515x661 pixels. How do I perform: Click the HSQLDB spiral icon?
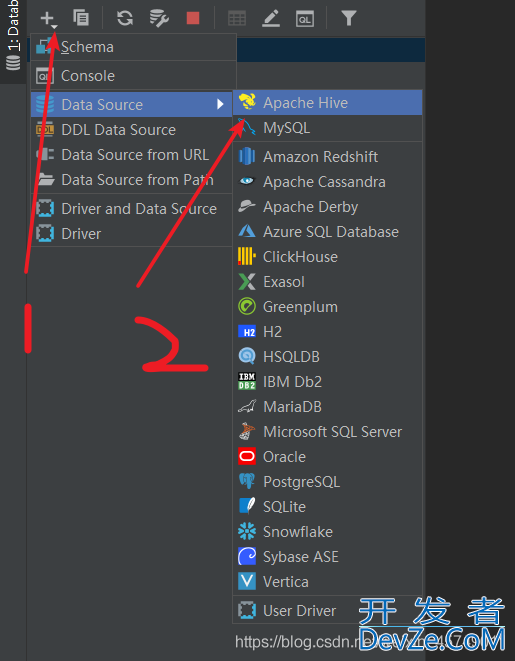[x=247, y=356]
